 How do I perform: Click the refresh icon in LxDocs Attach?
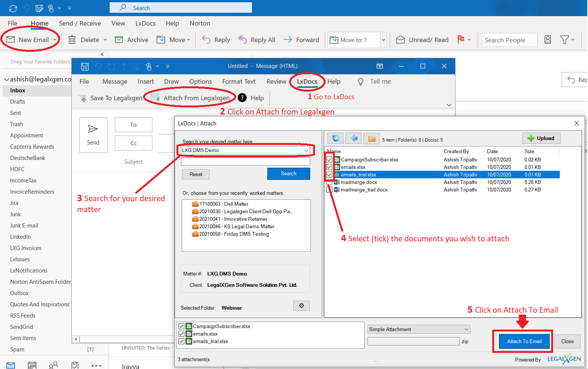335,139
